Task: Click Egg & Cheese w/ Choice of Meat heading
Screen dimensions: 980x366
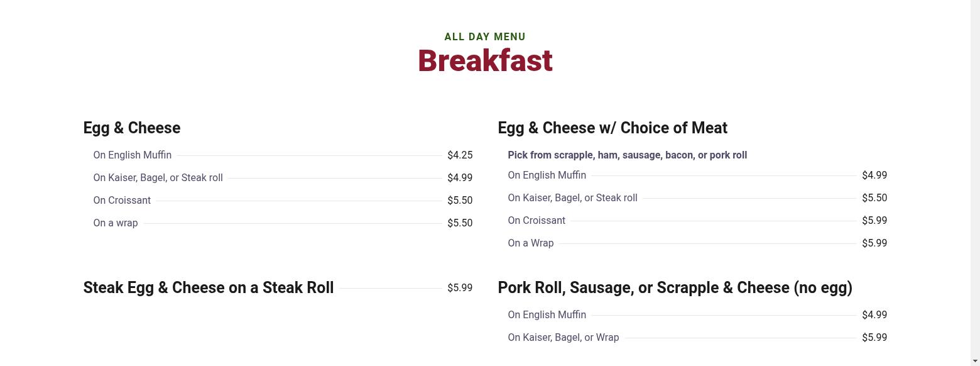Action: (612, 128)
